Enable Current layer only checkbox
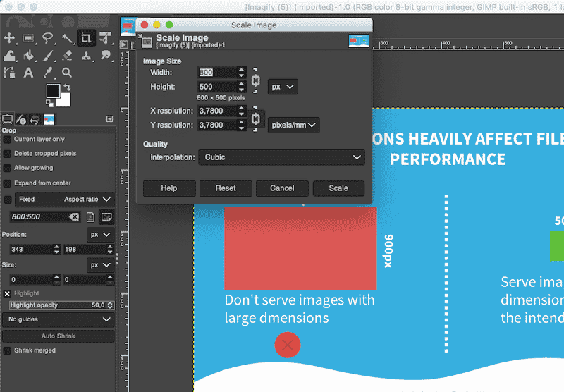 click(7, 140)
